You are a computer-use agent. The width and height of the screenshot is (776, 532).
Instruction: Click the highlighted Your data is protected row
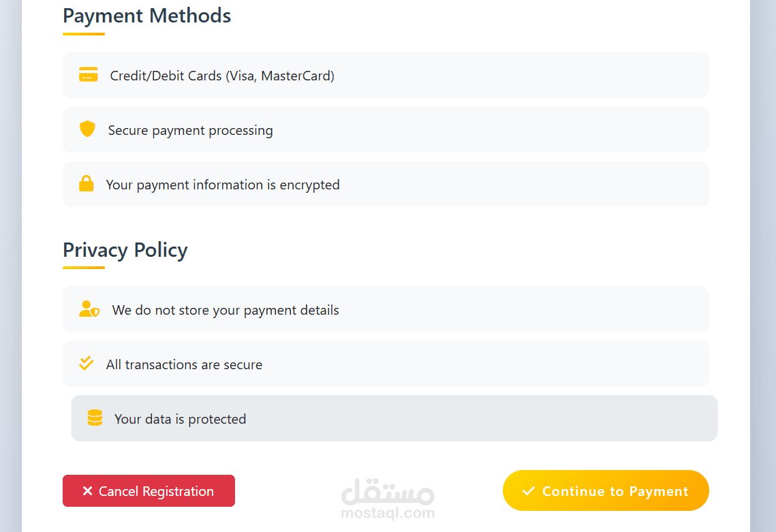pos(394,418)
